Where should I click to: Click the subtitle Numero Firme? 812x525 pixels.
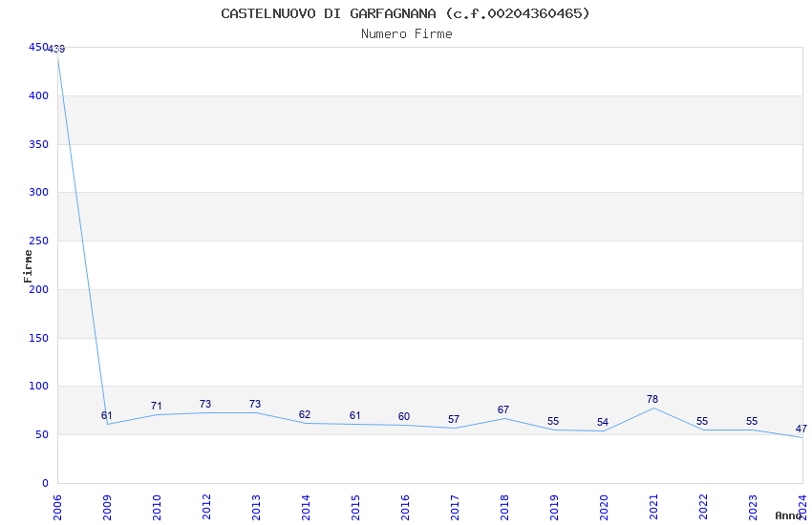coord(407,34)
